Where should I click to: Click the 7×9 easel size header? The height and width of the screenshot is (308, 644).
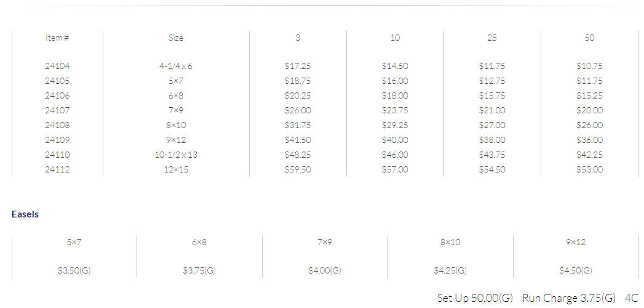click(325, 242)
